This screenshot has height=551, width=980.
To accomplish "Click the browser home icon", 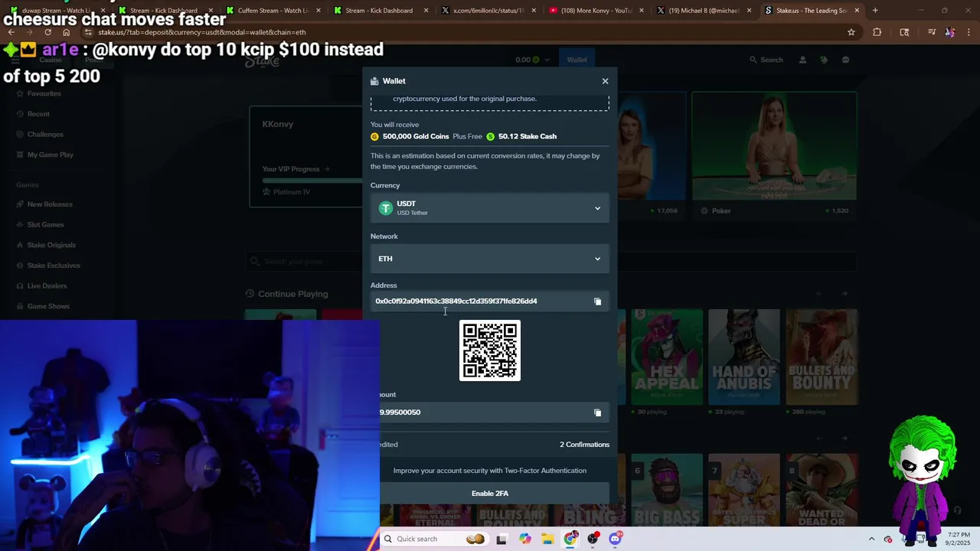I will 66,32.
